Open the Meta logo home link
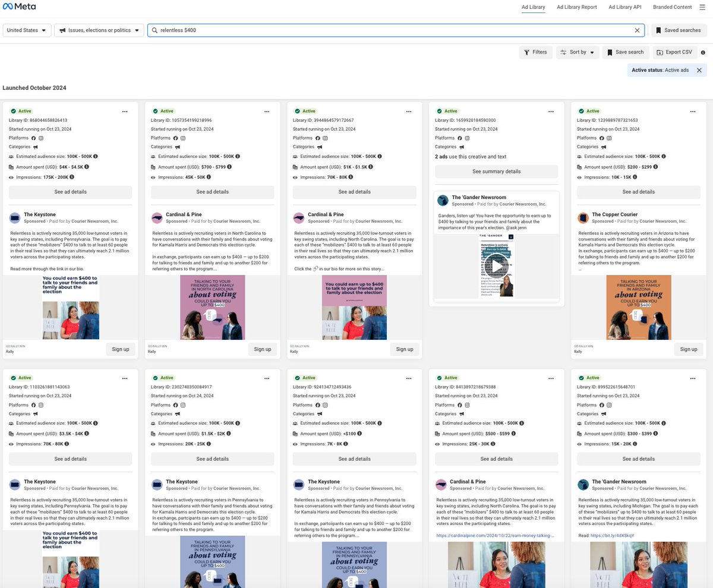This screenshot has width=713, height=588. [x=19, y=7]
